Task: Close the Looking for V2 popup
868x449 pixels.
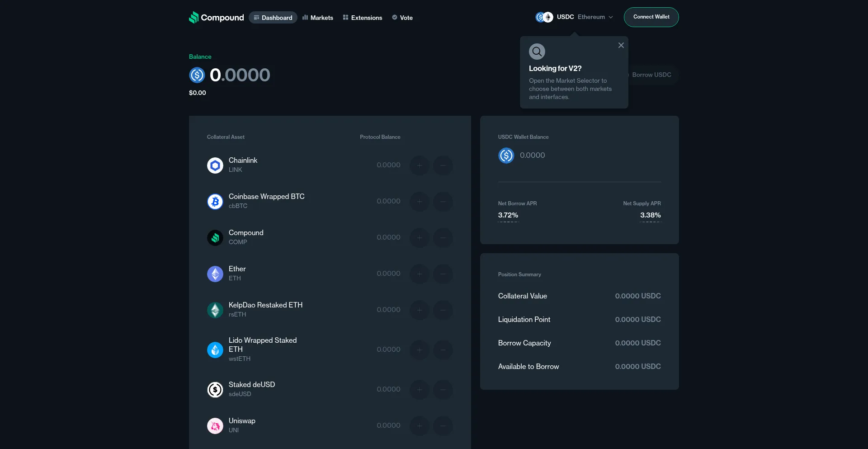Action: [x=621, y=45]
